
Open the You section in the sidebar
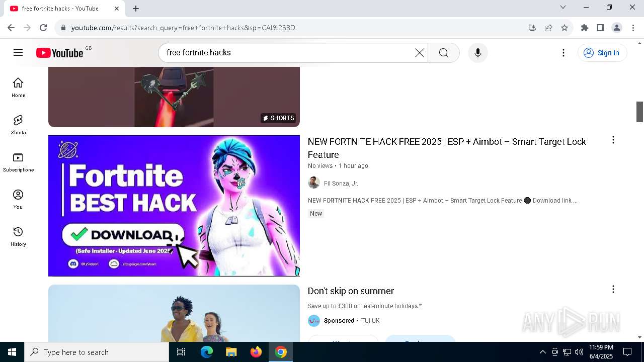18,199
